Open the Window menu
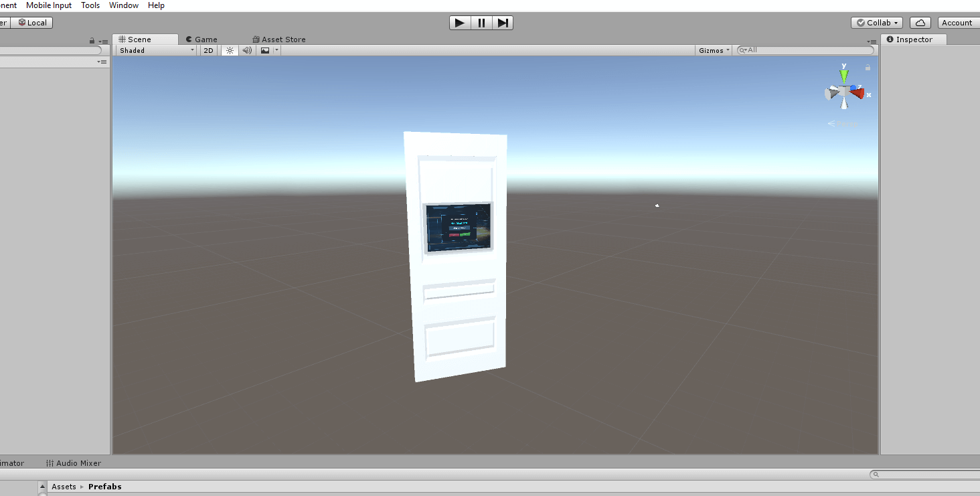The height and width of the screenshot is (496, 980). click(x=123, y=5)
